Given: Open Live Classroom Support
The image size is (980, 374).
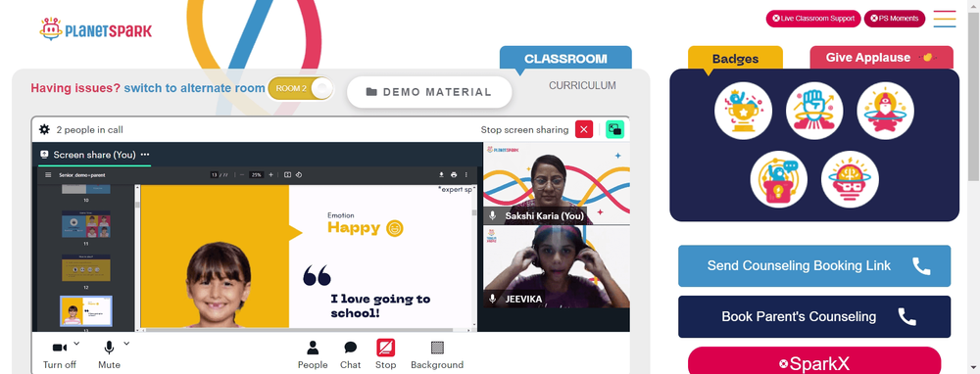Looking at the screenshot, I should [813, 19].
